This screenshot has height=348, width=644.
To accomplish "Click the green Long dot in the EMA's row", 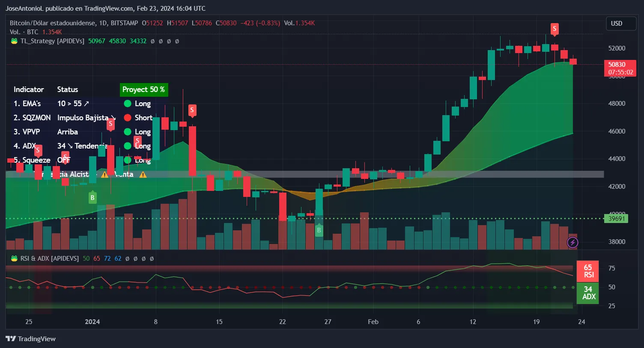I will pyautogui.click(x=127, y=104).
